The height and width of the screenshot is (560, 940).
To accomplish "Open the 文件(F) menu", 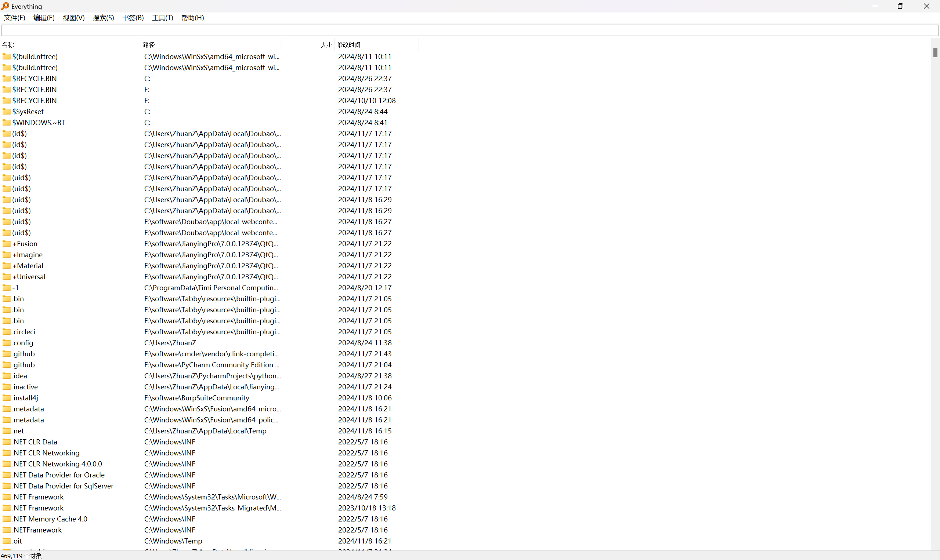I will (14, 18).
